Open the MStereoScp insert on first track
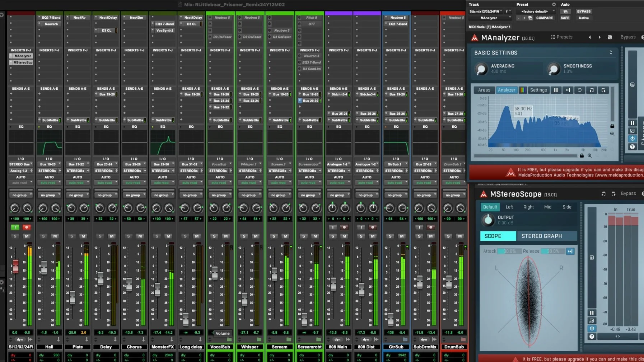This screenshot has height=362, width=644. [x=21, y=62]
